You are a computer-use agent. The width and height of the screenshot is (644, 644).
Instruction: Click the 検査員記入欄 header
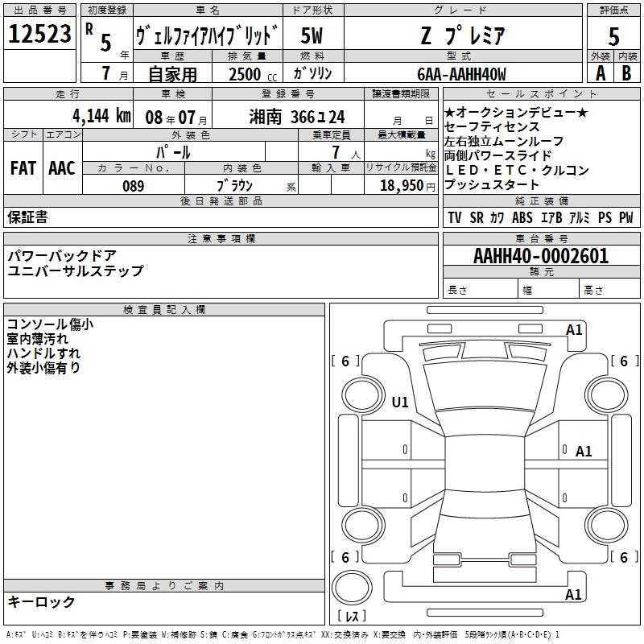coord(164,310)
